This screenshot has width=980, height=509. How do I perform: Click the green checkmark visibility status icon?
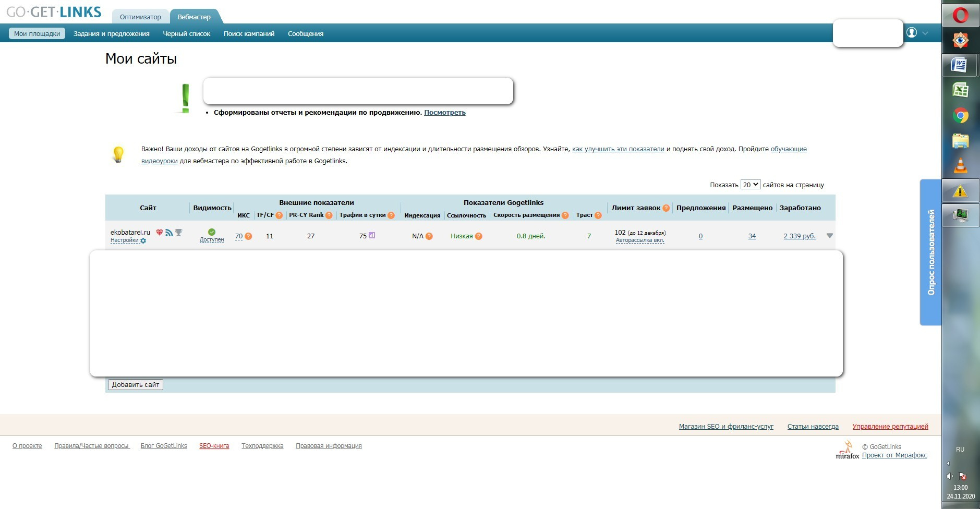coord(212,232)
